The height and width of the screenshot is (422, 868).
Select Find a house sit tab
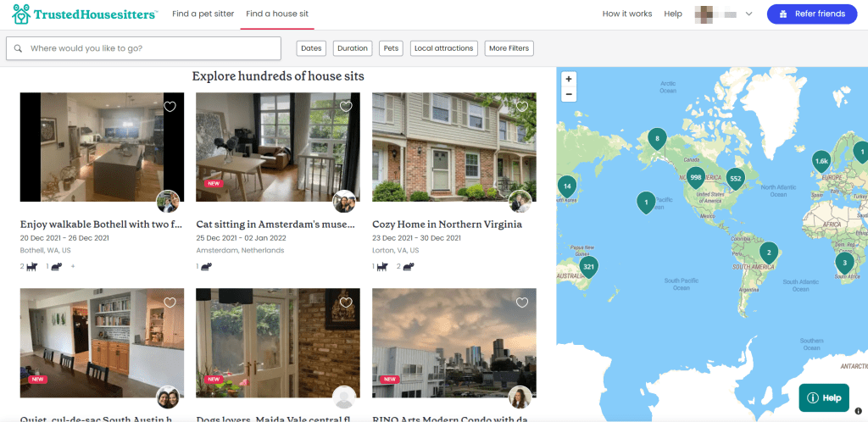pos(277,14)
